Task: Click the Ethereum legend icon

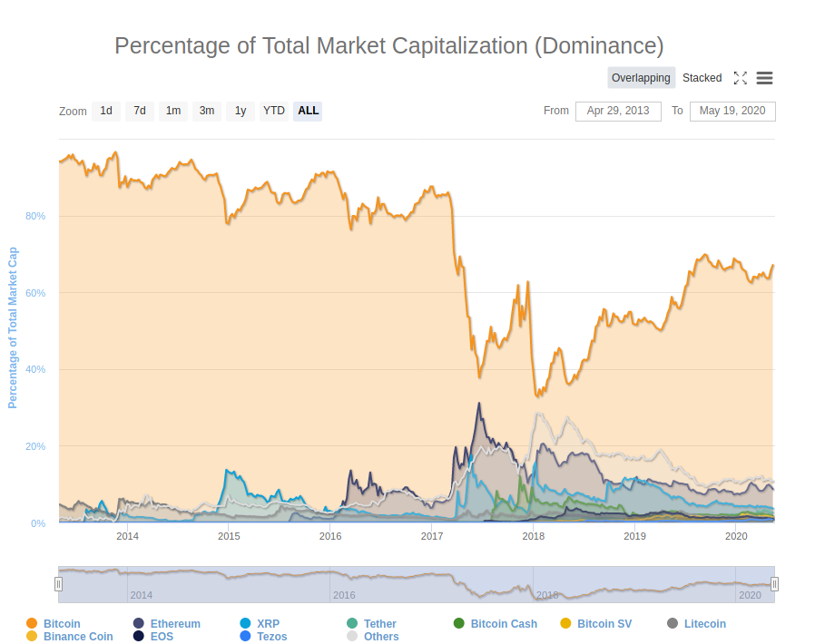Action: [x=141, y=624]
